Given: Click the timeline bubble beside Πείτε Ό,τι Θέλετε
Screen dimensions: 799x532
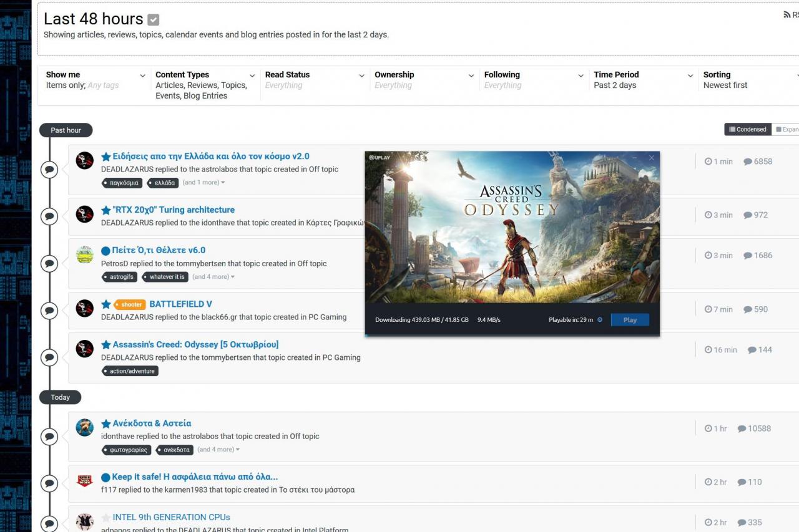Looking at the screenshot, I should point(49,264).
